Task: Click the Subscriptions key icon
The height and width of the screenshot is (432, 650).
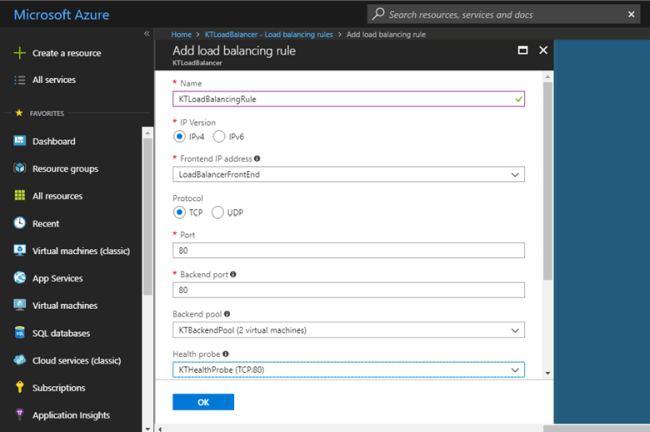Action: [20, 388]
